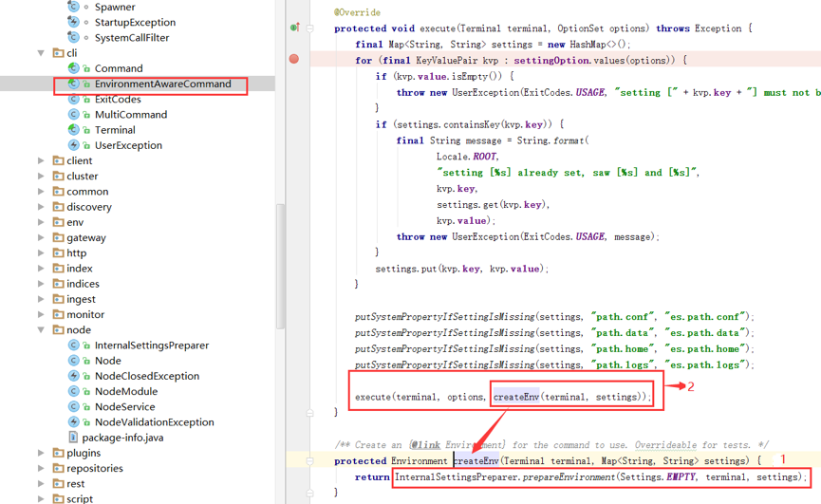Select NodeService in project tree

pyautogui.click(x=124, y=406)
